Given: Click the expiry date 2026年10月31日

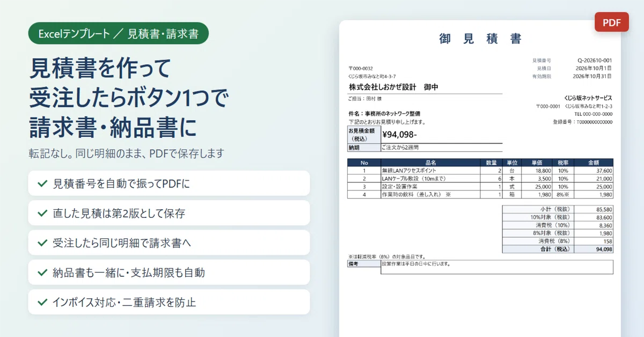Looking at the screenshot, I should point(592,77).
